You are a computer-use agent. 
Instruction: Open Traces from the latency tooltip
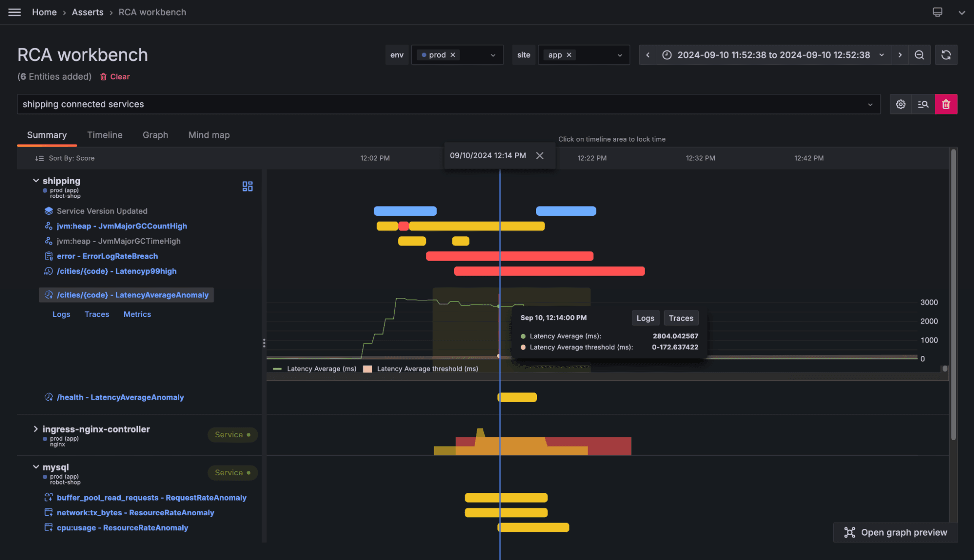point(681,317)
